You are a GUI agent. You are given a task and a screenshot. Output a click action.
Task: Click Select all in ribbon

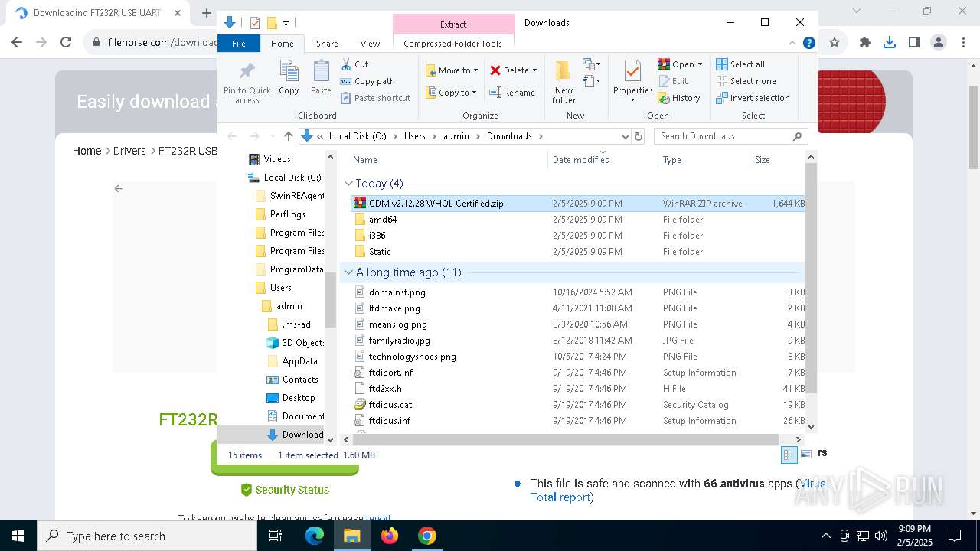click(740, 64)
